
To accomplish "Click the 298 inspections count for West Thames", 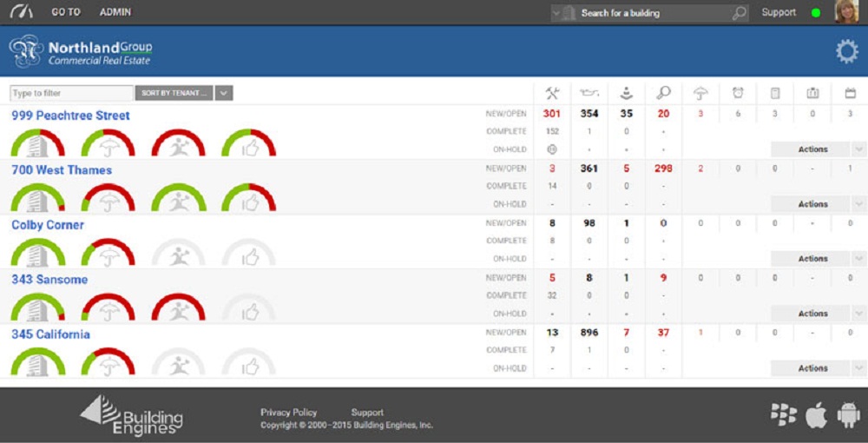I will click(663, 169).
